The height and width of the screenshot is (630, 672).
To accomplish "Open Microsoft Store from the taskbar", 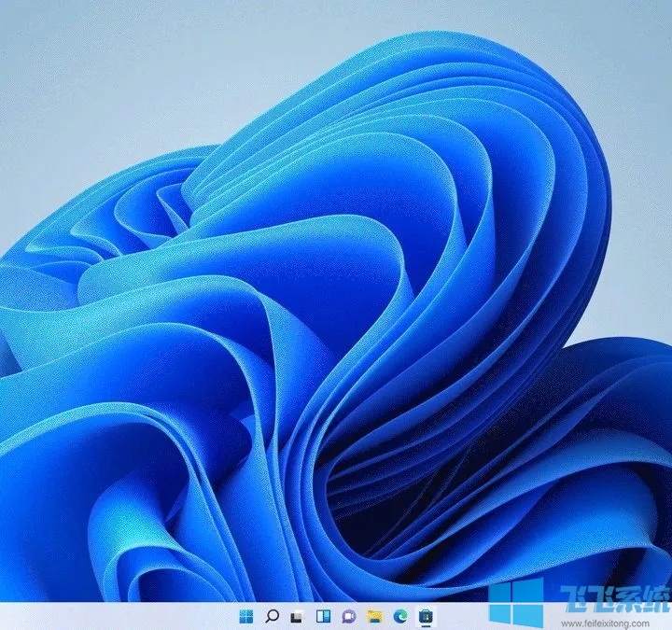I will coord(425,616).
